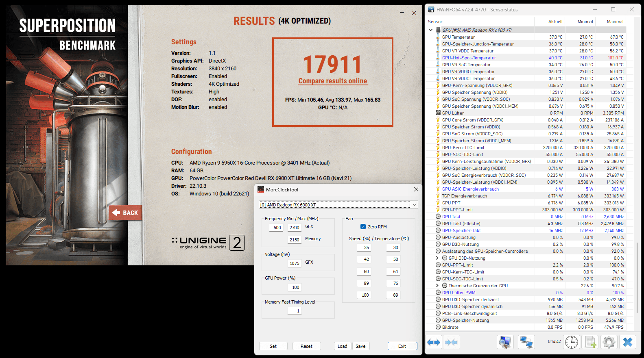Open HWiNFO sensor summary monitor icon
This screenshot has height=358, width=644.
tap(505, 342)
